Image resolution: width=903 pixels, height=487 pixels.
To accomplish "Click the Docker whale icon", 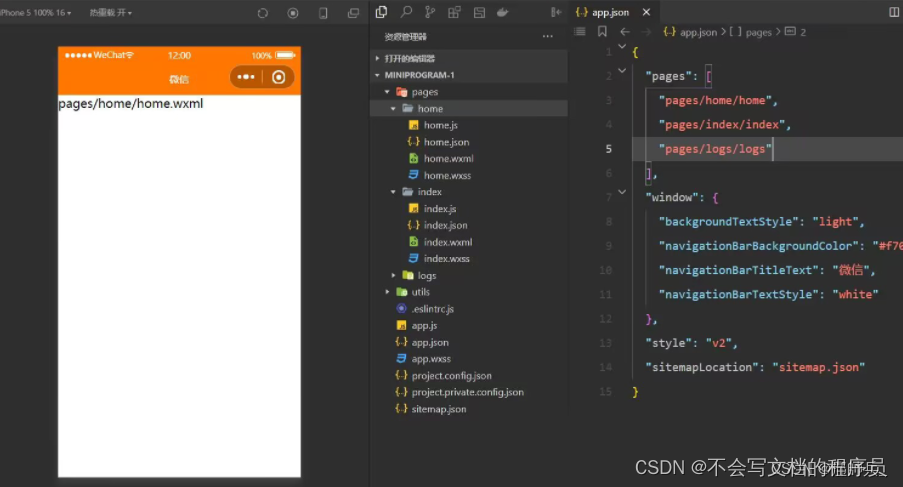I will (x=503, y=12).
